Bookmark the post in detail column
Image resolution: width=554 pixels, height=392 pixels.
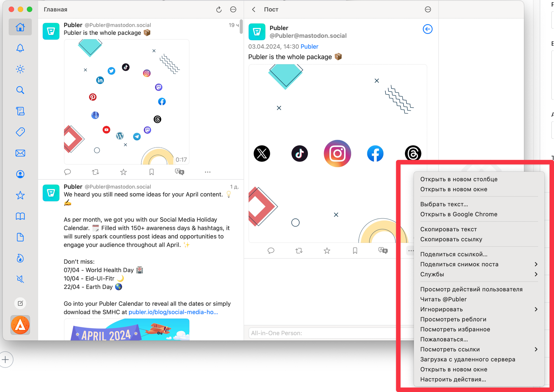click(x=355, y=251)
